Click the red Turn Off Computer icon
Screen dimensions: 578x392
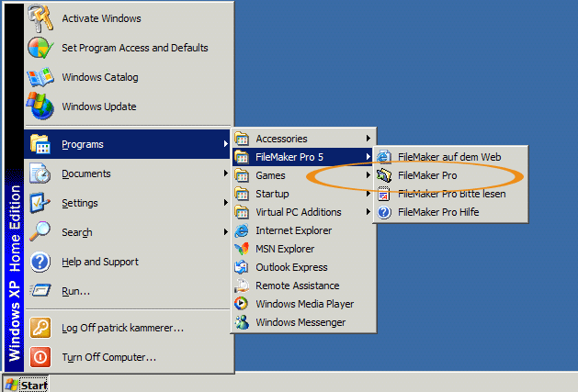point(40,357)
